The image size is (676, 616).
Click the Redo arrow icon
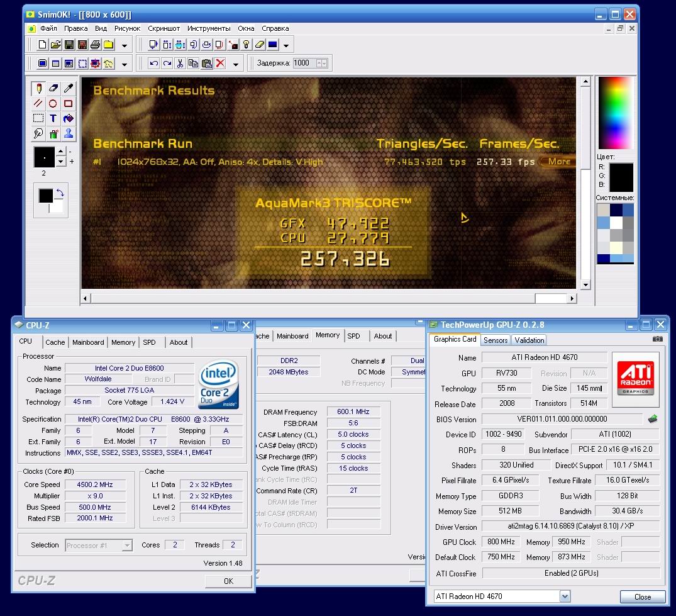coord(167,64)
